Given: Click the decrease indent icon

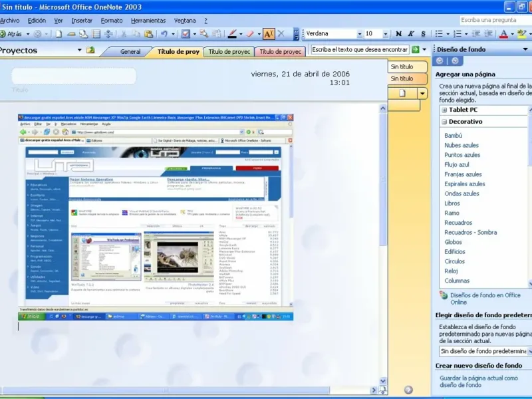Looking at the screenshot, I should click(x=476, y=34).
